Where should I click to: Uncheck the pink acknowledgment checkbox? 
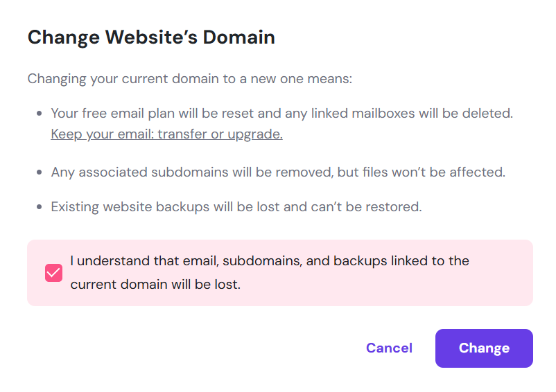click(53, 273)
